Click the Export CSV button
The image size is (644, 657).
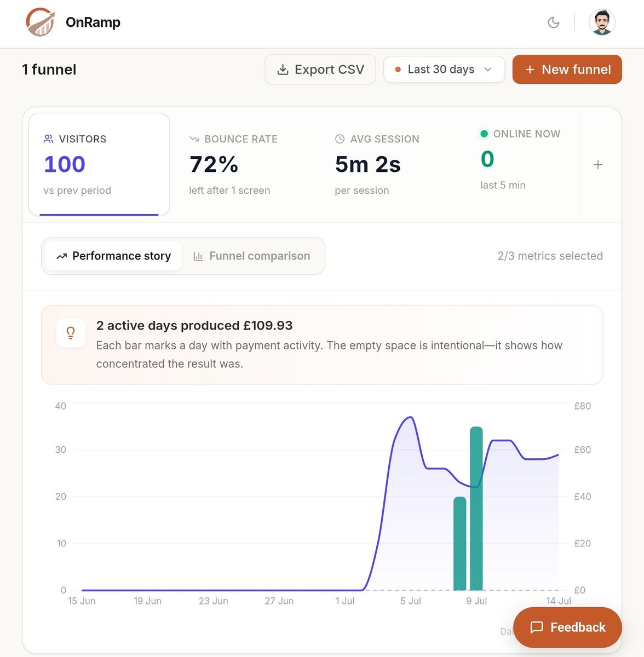tap(320, 70)
